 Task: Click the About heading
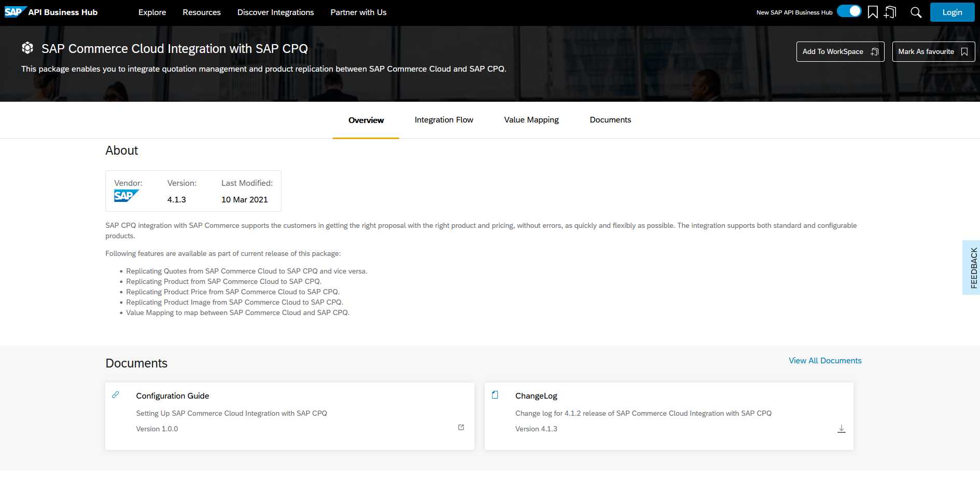122,151
